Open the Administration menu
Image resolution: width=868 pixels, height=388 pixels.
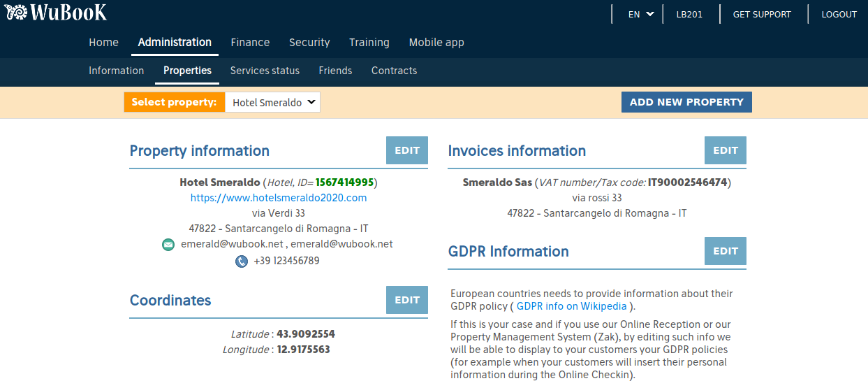(175, 43)
